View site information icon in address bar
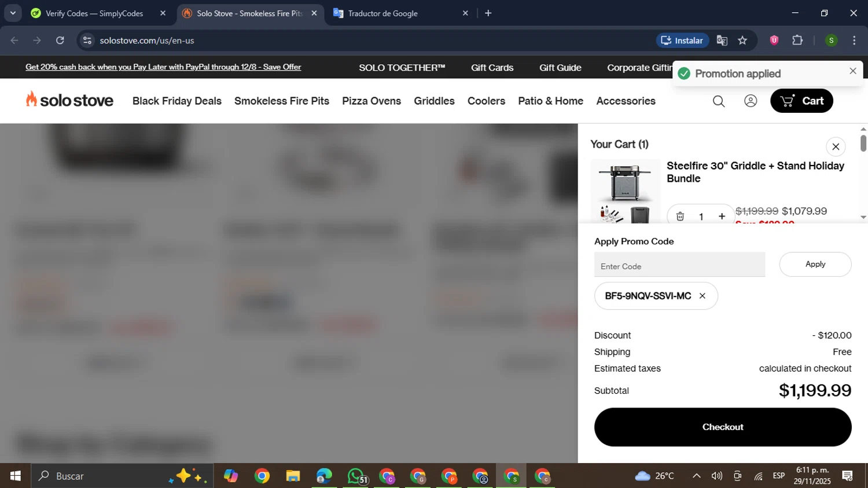This screenshot has width=868, height=488. [x=87, y=41]
